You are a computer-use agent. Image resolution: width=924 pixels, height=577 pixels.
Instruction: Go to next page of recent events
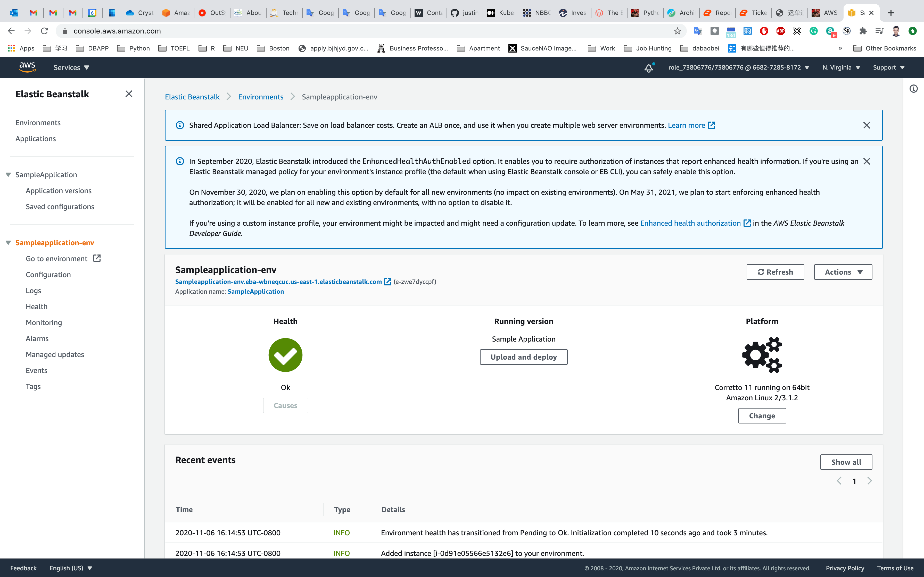869,481
